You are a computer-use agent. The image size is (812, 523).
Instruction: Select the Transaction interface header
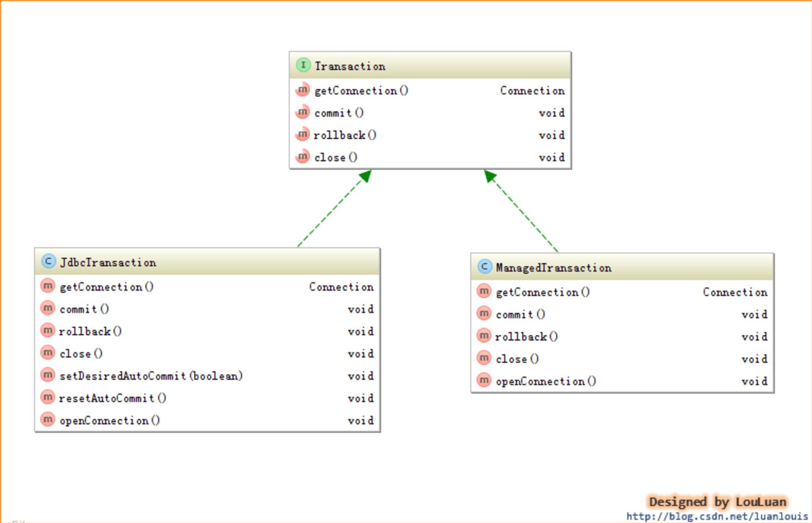350,66
